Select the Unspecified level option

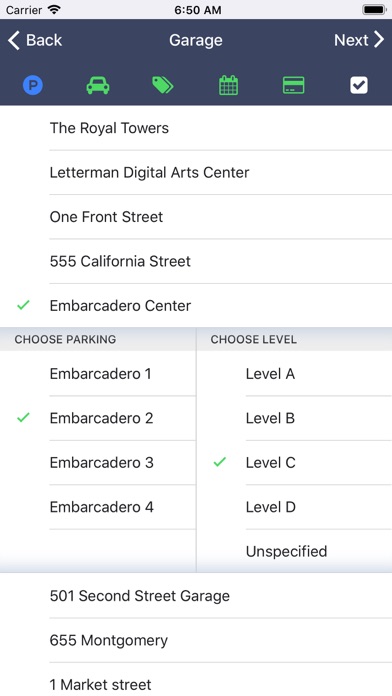pos(294,551)
